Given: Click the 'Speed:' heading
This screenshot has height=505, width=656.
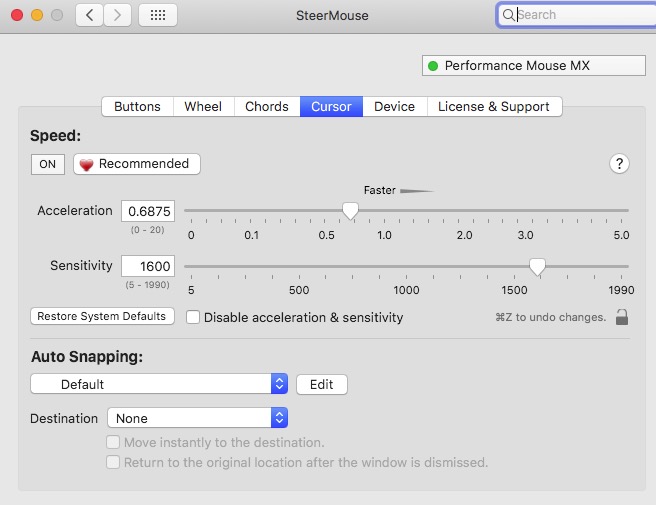Looking at the screenshot, I should point(55,136).
